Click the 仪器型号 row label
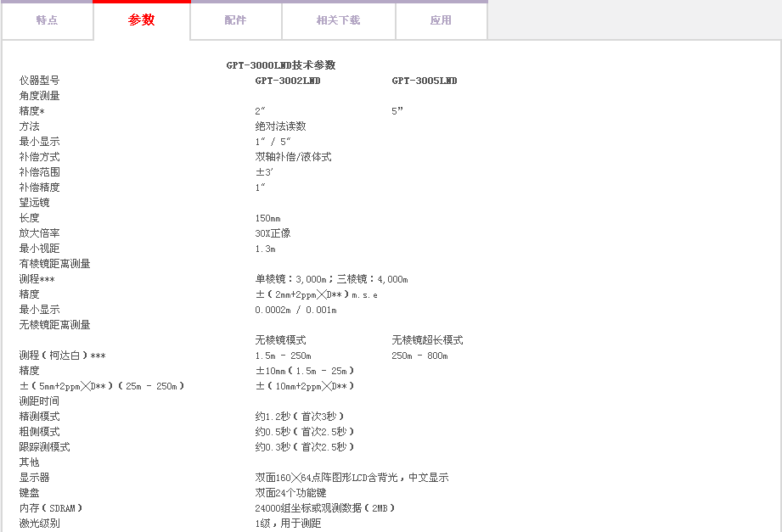 pos(39,81)
